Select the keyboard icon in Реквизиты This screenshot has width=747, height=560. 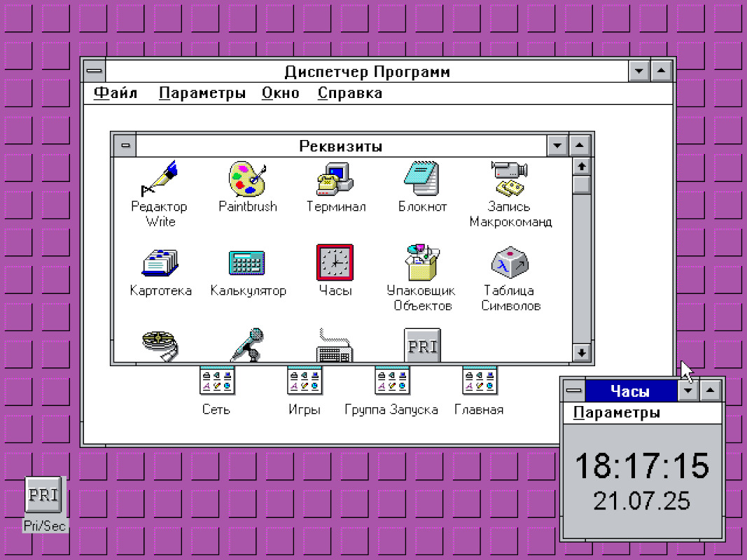pos(335,345)
